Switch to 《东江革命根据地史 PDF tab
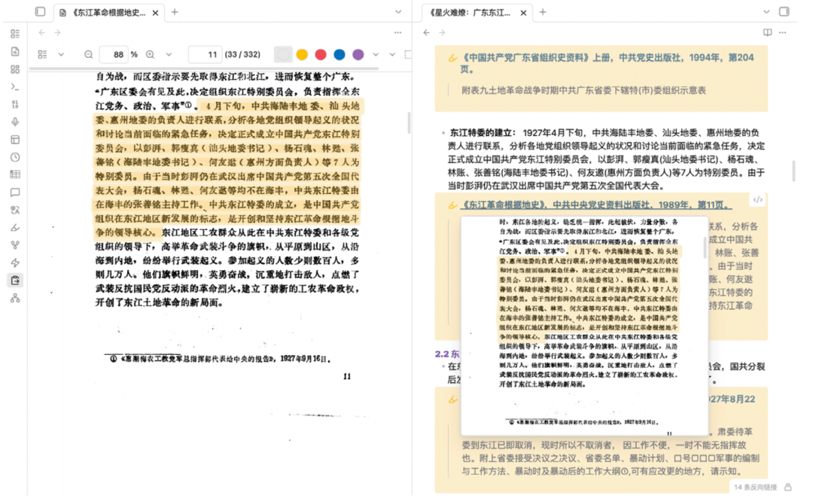813x504 pixels. pos(109,13)
